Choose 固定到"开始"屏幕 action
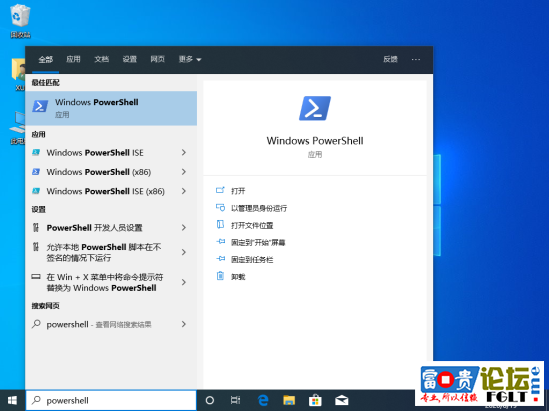The image size is (549, 411). pyautogui.click(x=258, y=242)
